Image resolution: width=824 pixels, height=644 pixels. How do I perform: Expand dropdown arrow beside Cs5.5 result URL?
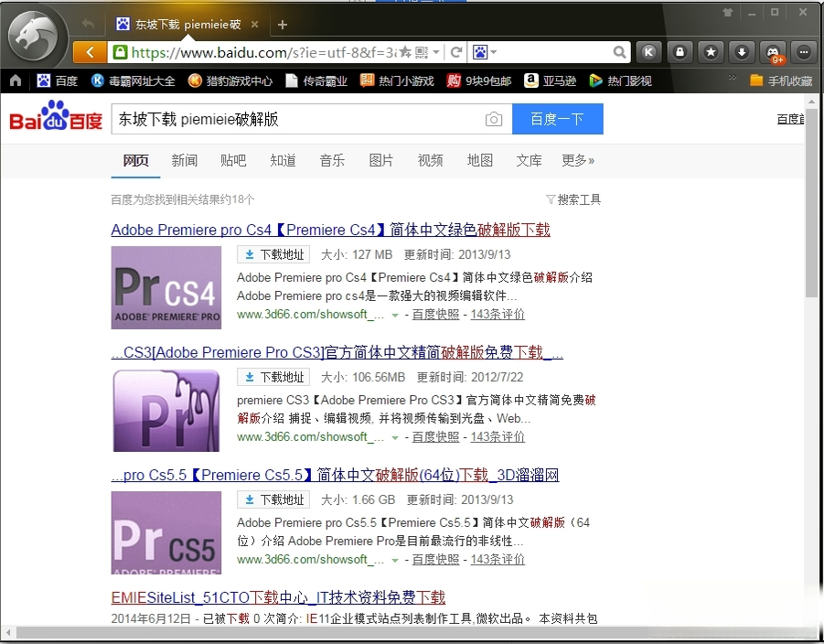(395, 561)
